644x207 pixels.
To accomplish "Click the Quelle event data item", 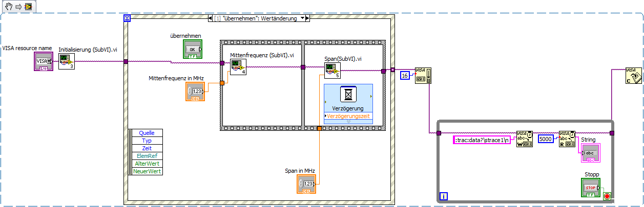I will 147,133.
